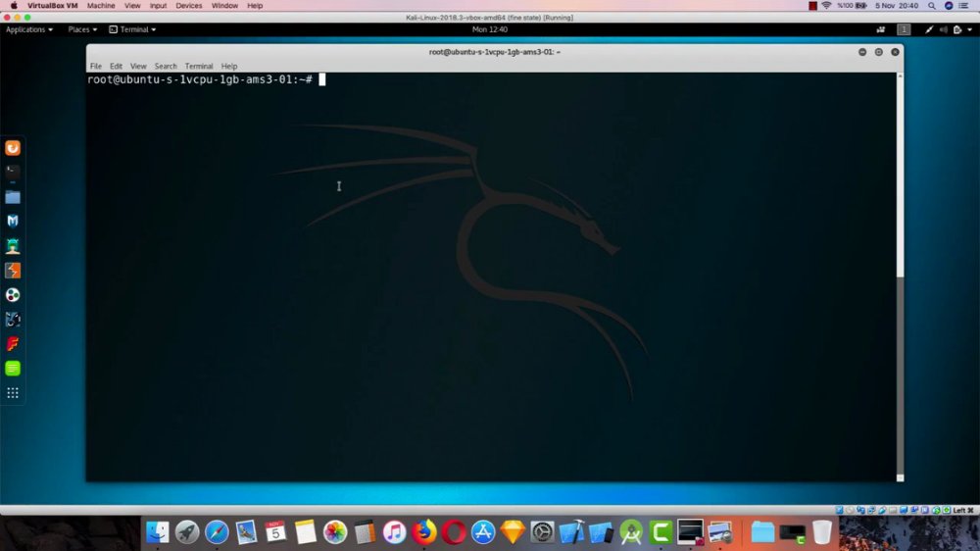This screenshot has width=980, height=551.
Task: Open the terminal Edit menu
Action: click(116, 66)
